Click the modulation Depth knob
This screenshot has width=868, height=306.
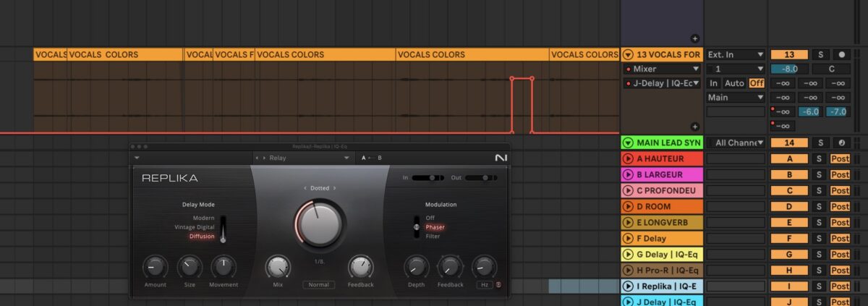coord(416,267)
